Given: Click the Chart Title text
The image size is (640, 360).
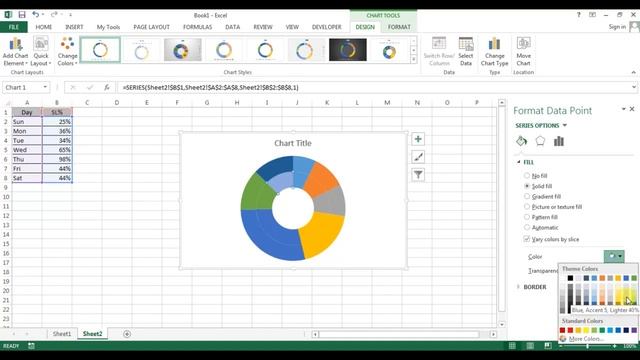Looking at the screenshot, I should tap(293, 143).
